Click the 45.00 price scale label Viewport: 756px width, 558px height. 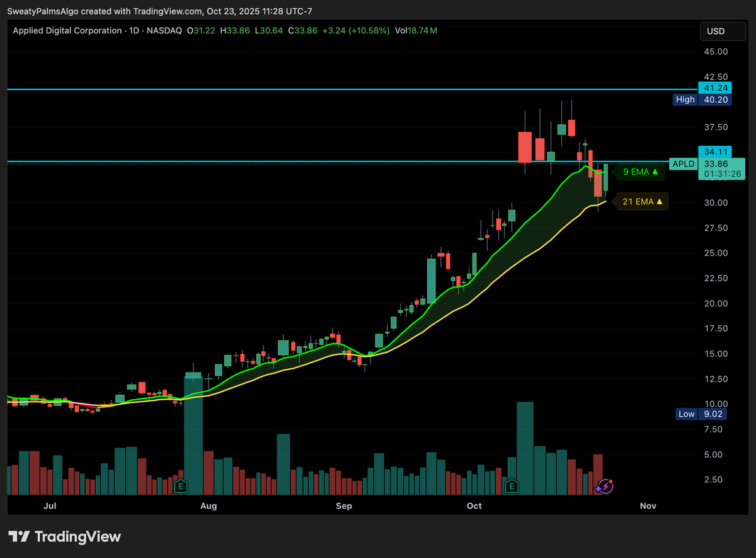click(x=718, y=51)
